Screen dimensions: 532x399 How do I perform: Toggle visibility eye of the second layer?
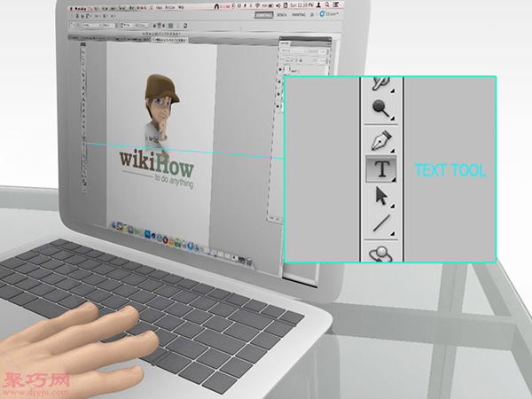(279, 82)
